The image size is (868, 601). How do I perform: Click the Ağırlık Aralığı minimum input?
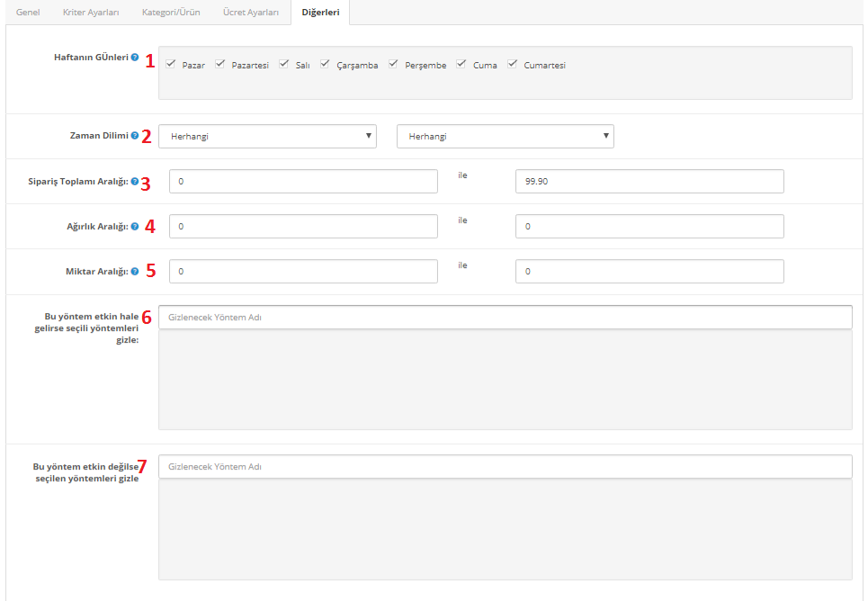[303, 227]
